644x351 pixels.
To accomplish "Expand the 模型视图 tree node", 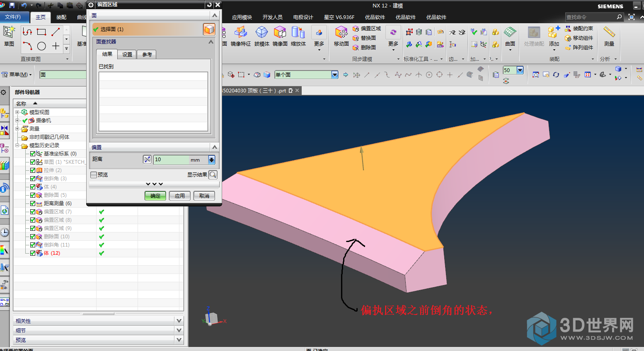I will pos(17,112).
